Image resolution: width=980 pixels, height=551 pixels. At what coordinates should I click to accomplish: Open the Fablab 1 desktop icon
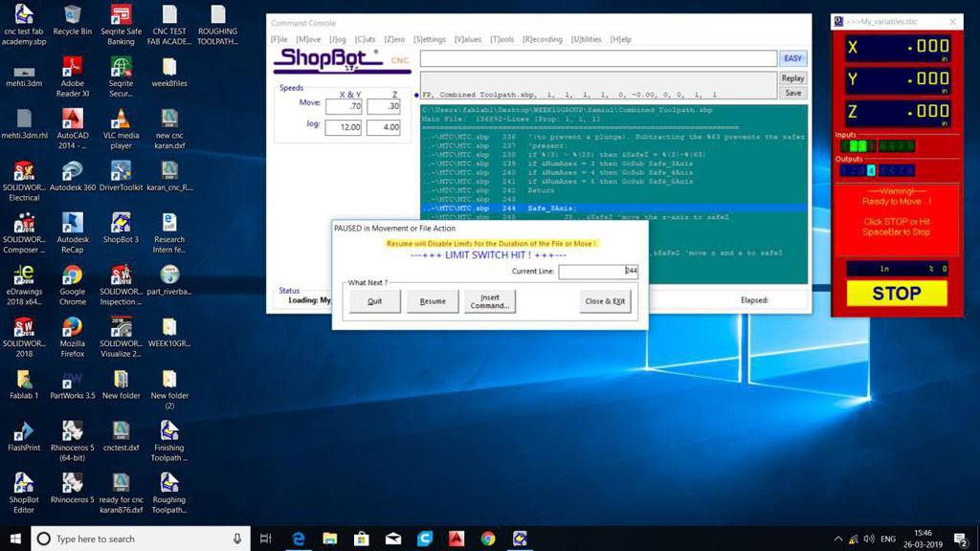pos(24,384)
